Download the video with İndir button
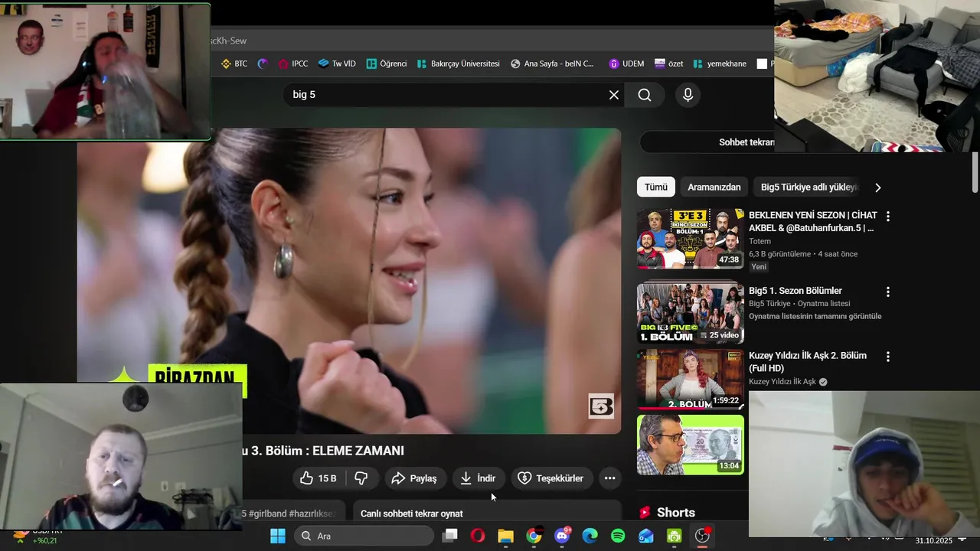Image resolution: width=980 pixels, height=551 pixels. pos(479,478)
